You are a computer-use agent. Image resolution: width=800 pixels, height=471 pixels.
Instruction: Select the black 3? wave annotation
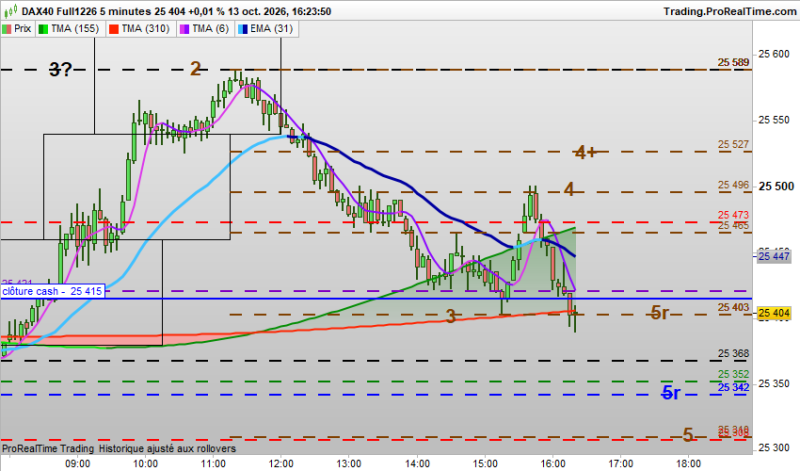tap(60, 69)
